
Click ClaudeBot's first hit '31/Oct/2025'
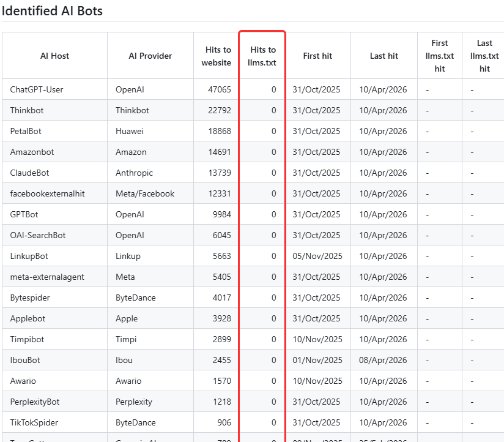coord(316,173)
